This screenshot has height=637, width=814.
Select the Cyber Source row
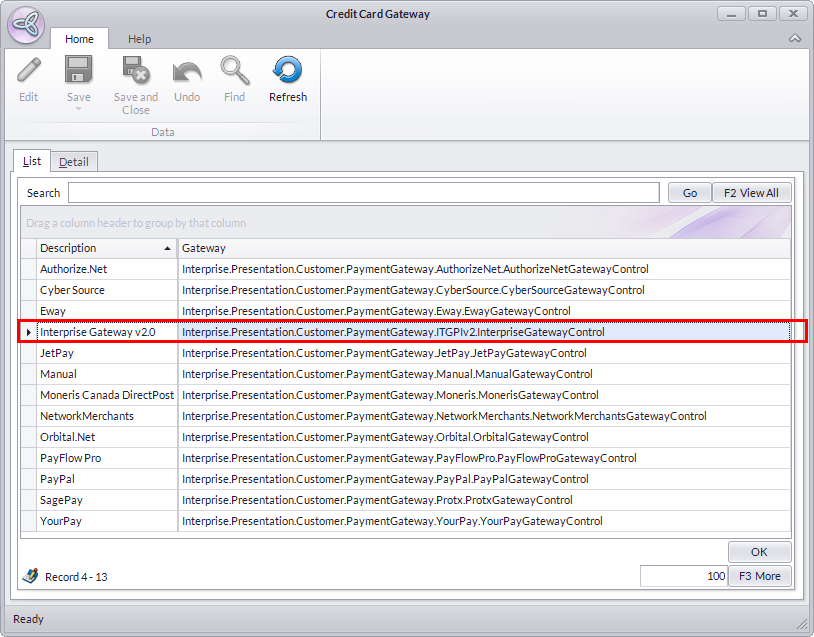click(405, 290)
